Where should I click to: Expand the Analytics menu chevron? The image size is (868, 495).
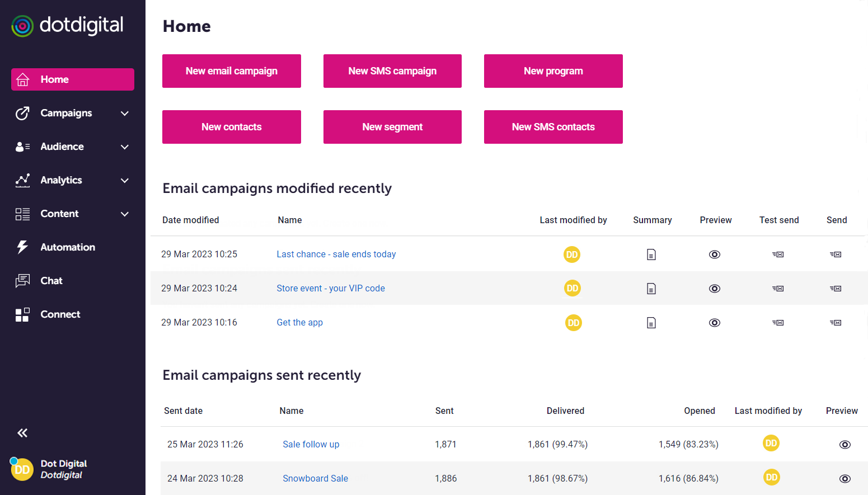coord(125,181)
